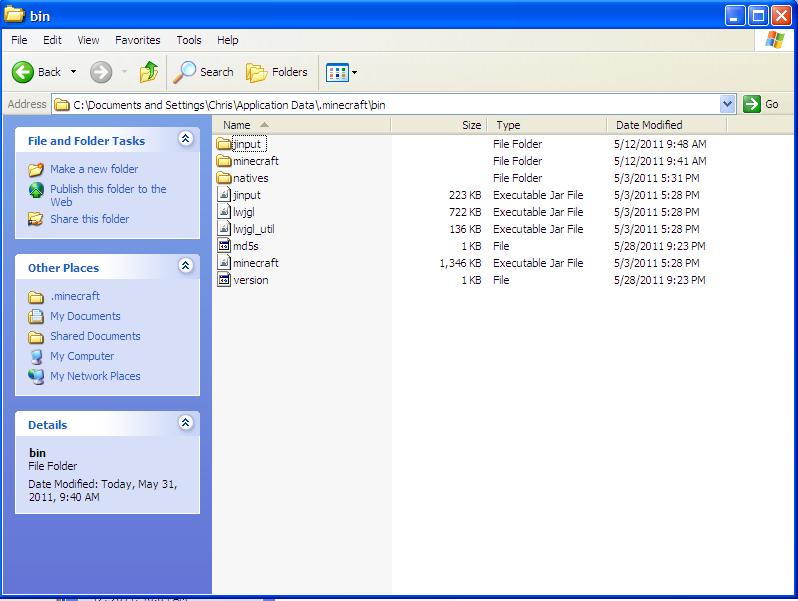798x601 pixels.
Task: Click the Go button
Action: pos(761,104)
